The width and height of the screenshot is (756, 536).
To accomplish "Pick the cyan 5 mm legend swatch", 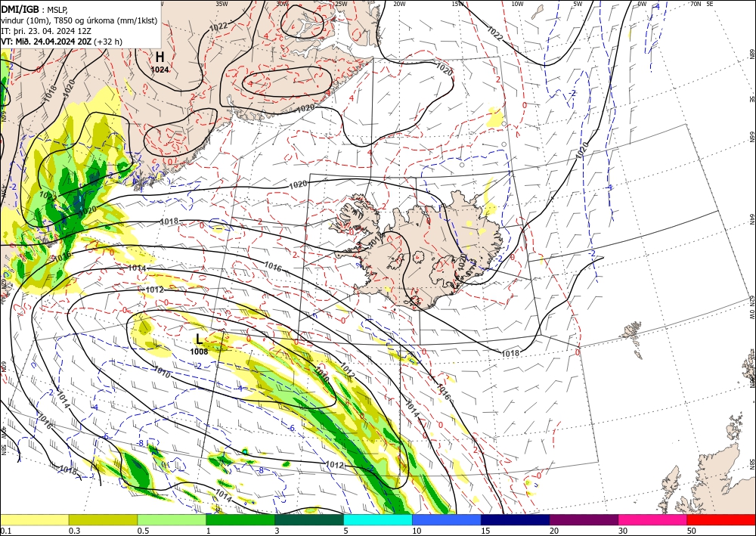I will 378,519.
